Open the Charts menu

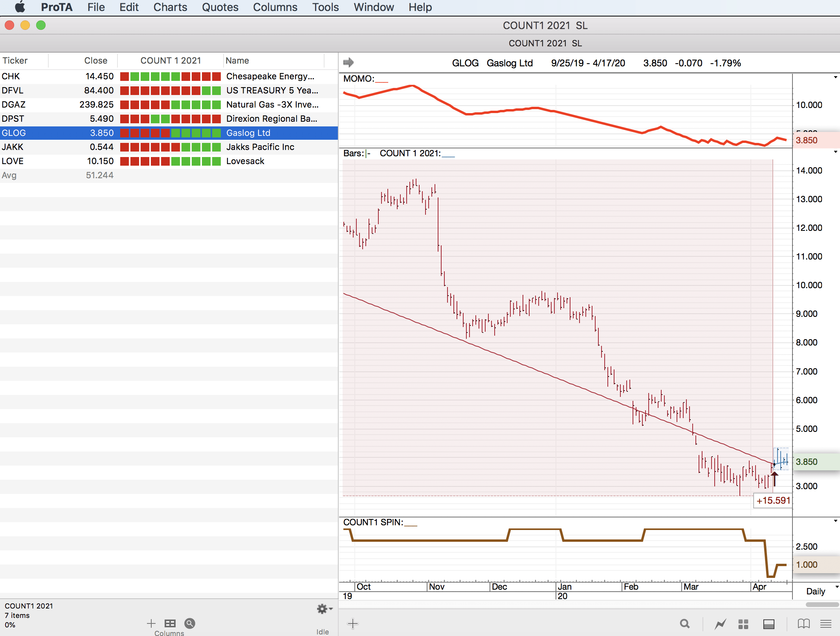coord(170,7)
